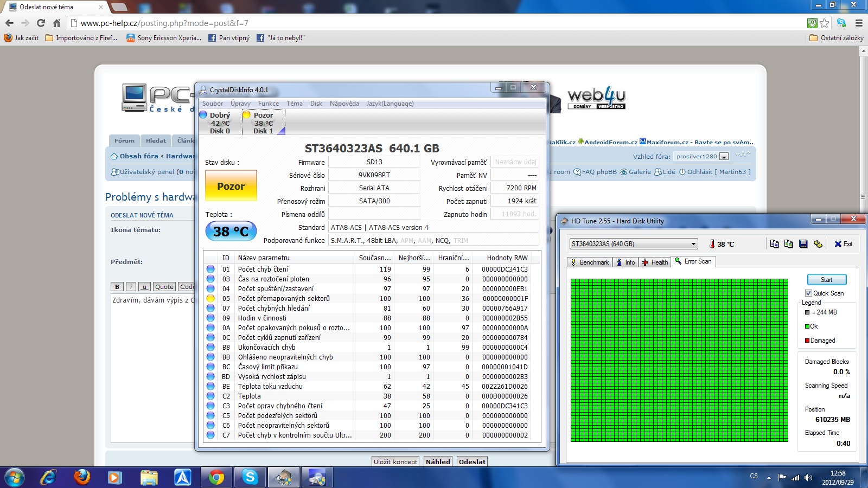Switch to Health tab in HD Tune

point(655,262)
